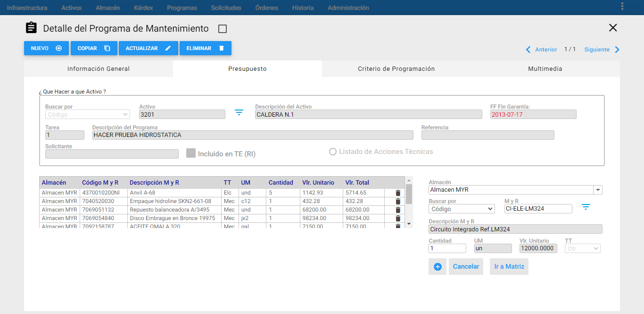The image size is (644, 314).
Task: Click the ACTUALIZAR button
Action: 149,48
